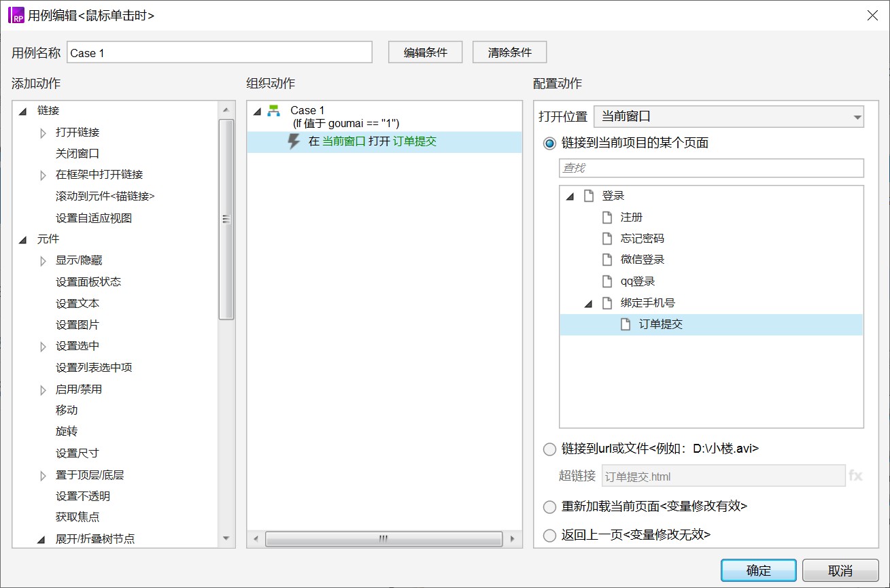The width and height of the screenshot is (890, 588).
Task: Choose the qq登录 page in page tree
Action: click(x=638, y=281)
